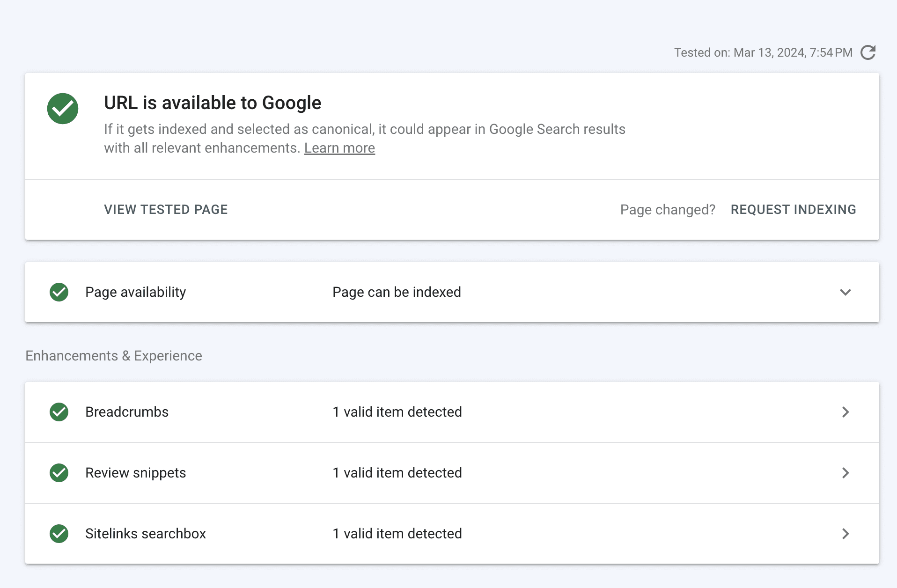Select the Page availability label
This screenshot has width=897, height=588.
click(x=135, y=292)
